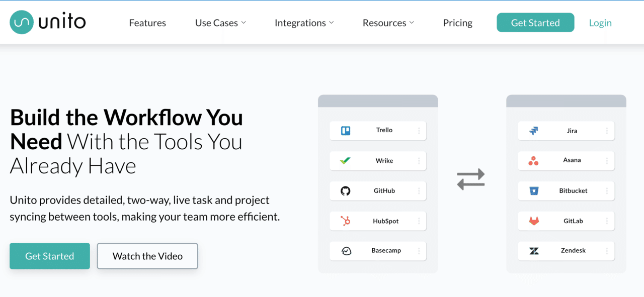The height and width of the screenshot is (297, 644).
Task: Open the kebab menu on Jira card
Action: 607,131
